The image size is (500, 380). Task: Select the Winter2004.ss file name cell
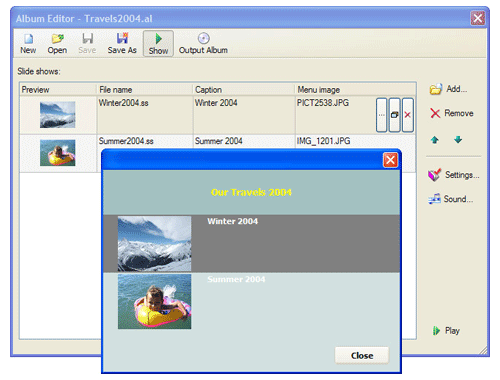point(145,115)
